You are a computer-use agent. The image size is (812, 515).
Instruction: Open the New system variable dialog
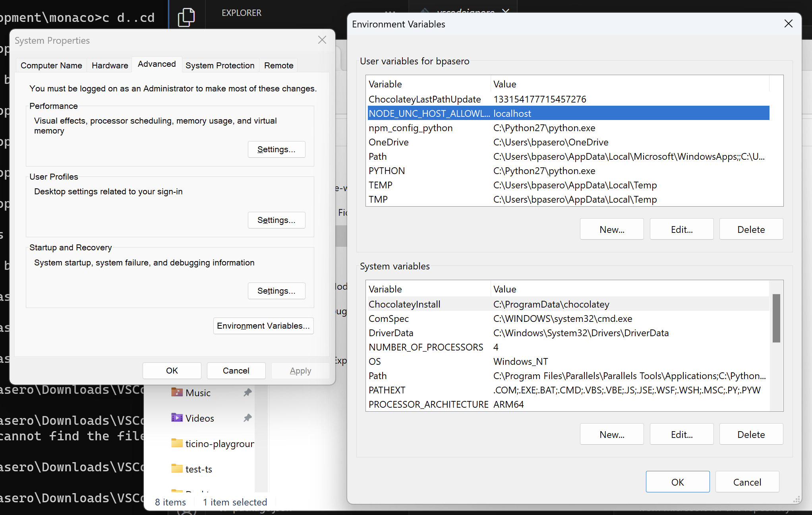point(611,434)
